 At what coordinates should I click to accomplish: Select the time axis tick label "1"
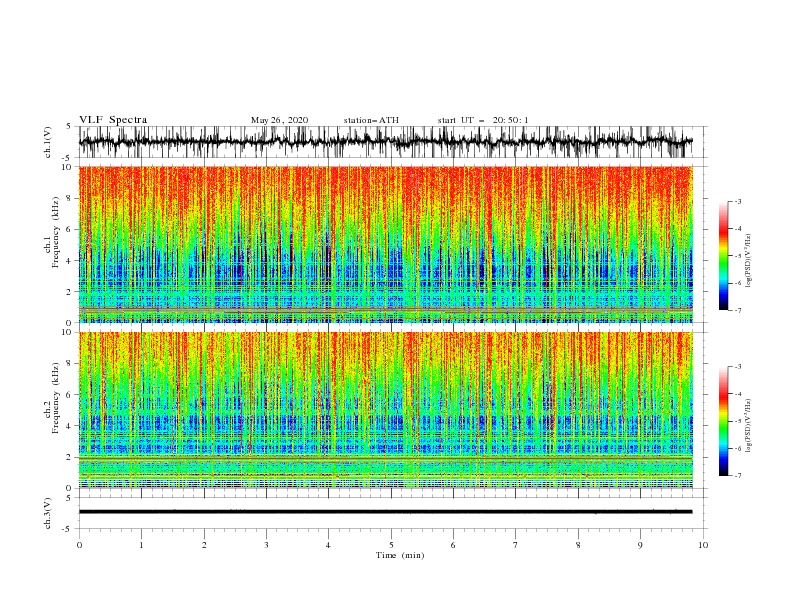pos(141,545)
